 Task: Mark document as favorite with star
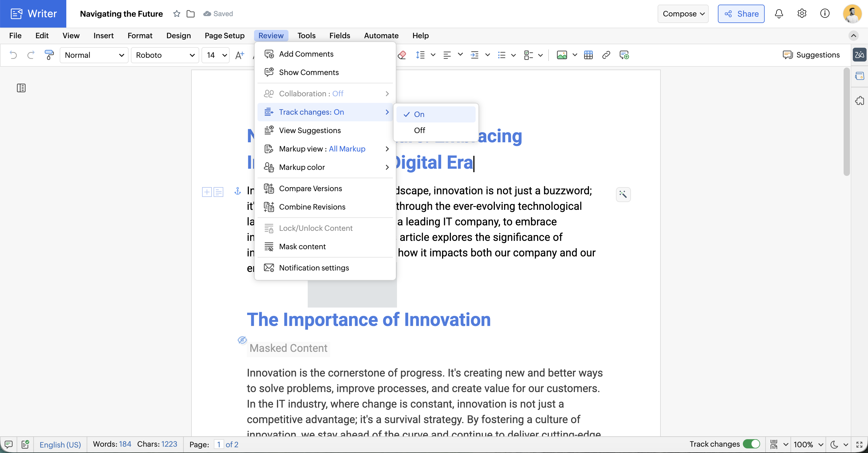(177, 14)
